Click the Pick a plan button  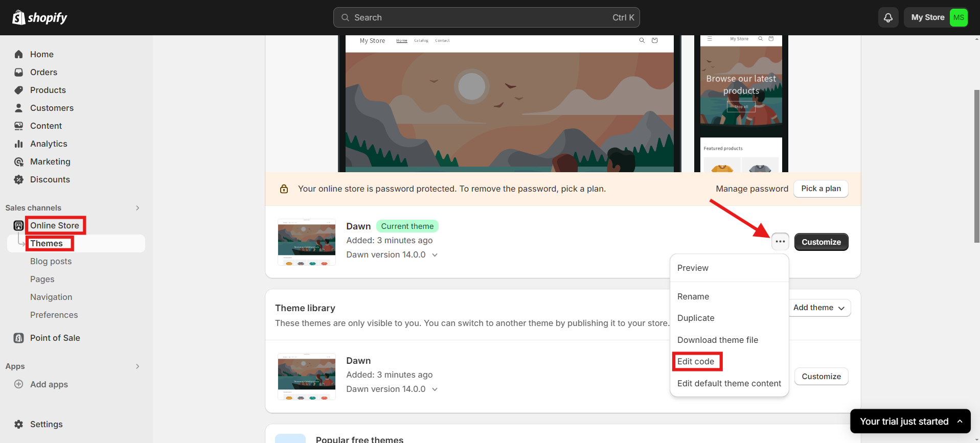(821, 189)
